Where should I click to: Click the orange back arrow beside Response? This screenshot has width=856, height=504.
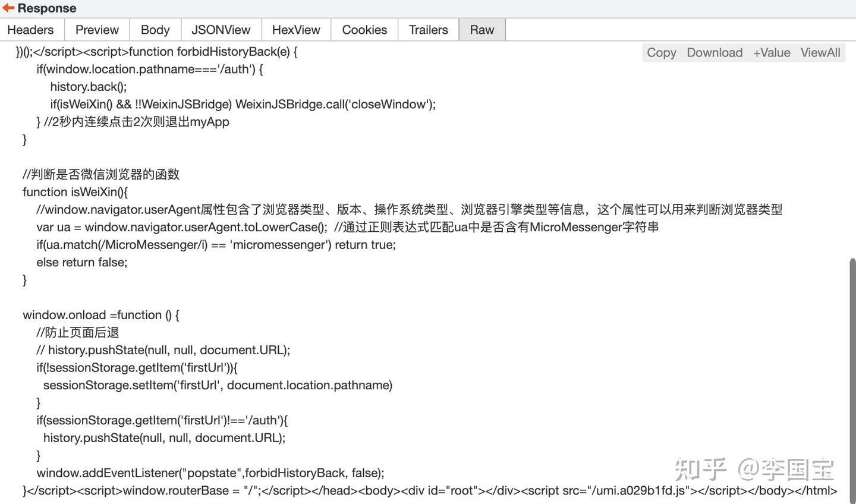pyautogui.click(x=8, y=8)
